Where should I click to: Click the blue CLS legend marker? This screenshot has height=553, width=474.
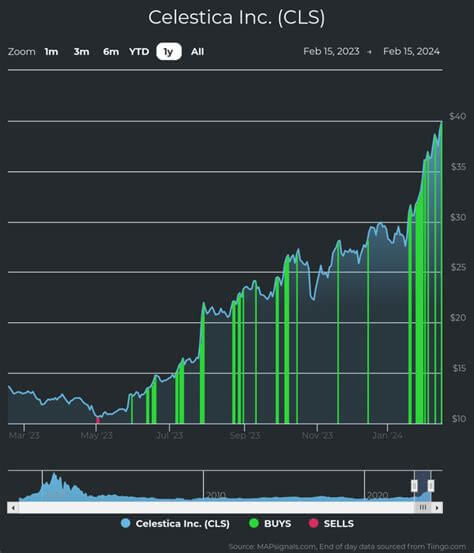click(125, 523)
